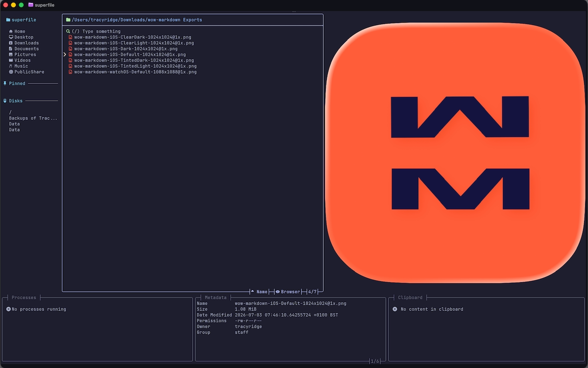The height and width of the screenshot is (368, 588).
Task: Click the purple folder icon in title bar
Action: (31, 5)
